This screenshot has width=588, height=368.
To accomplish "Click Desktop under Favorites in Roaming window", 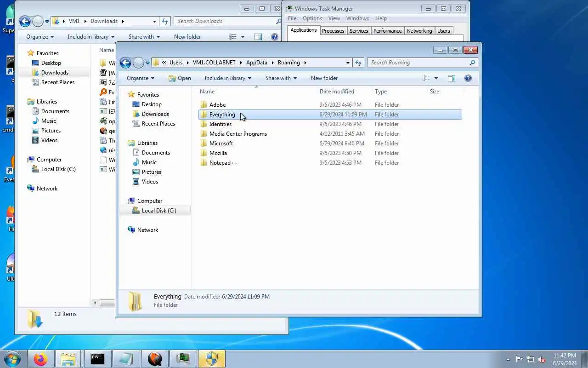I will coord(151,104).
